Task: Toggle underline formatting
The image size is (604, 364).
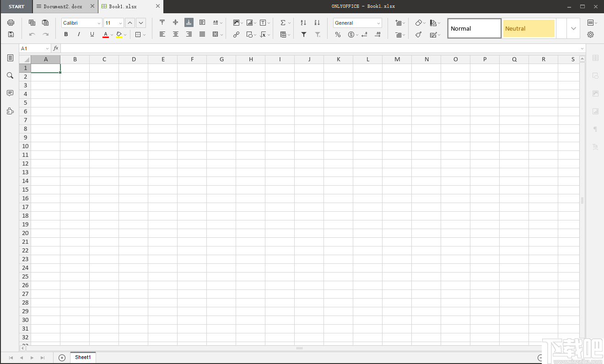Action: point(91,34)
